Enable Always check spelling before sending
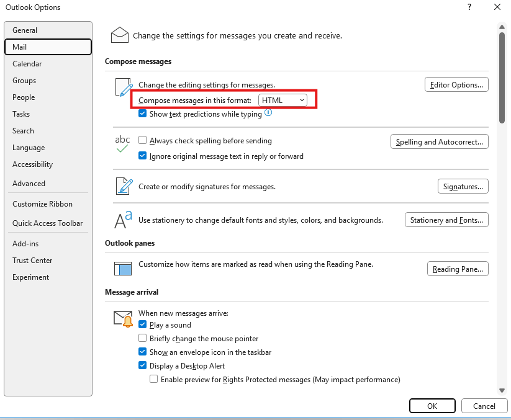Screen dimensions: 511x420 pyautogui.click(x=142, y=140)
